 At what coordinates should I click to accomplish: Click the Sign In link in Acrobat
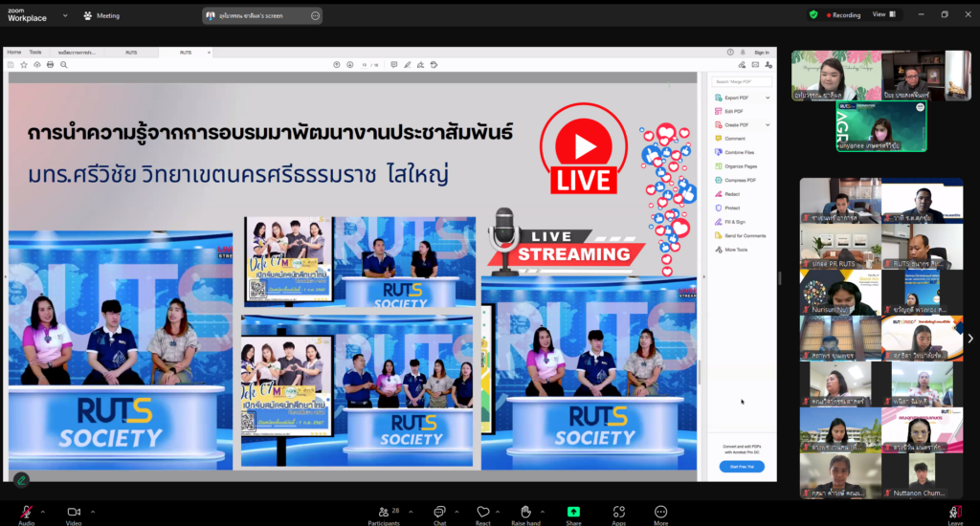(762, 53)
